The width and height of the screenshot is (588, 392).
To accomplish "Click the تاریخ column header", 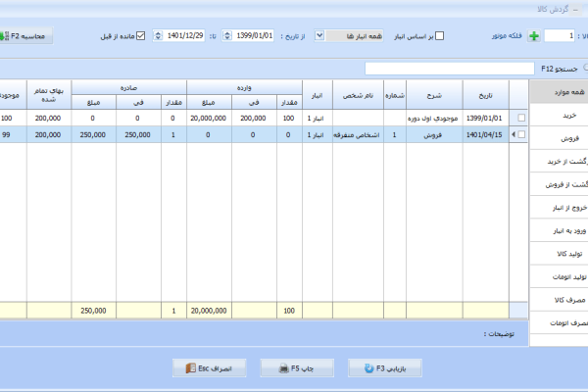I will click(486, 95).
